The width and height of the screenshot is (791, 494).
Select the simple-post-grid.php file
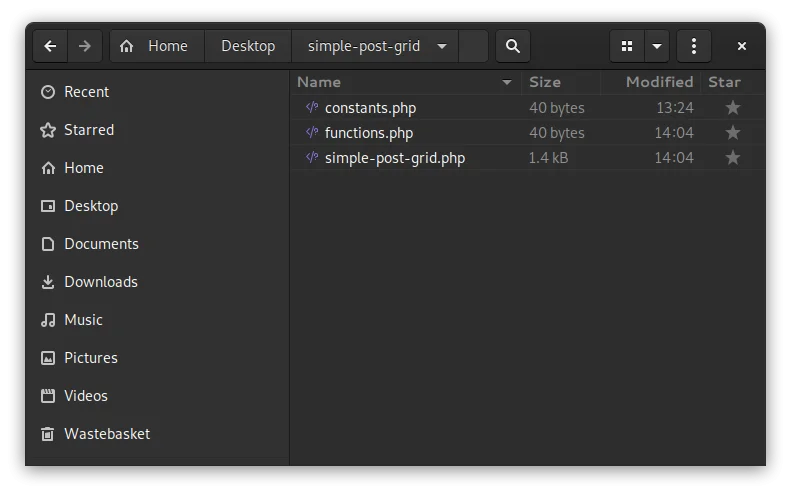click(528, 158)
